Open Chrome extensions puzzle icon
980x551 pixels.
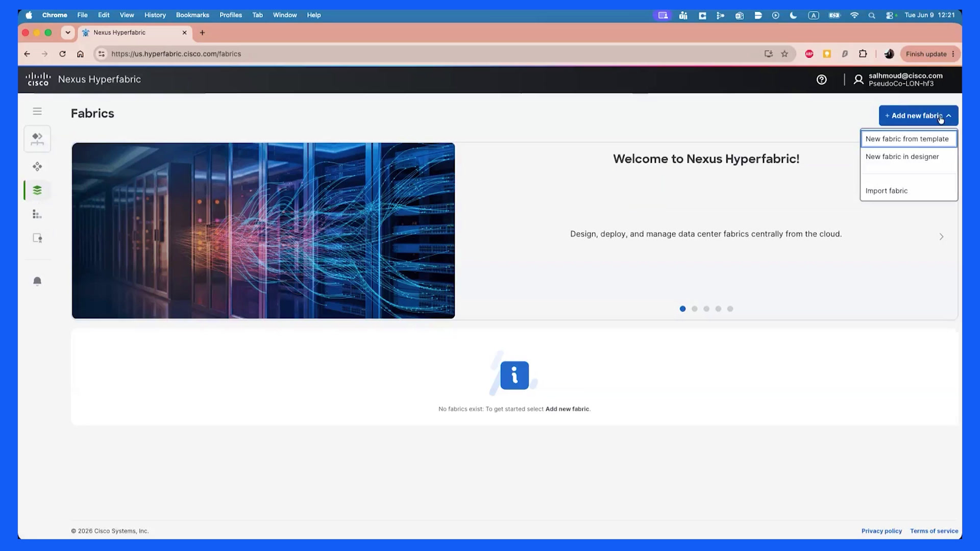[x=863, y=54]
